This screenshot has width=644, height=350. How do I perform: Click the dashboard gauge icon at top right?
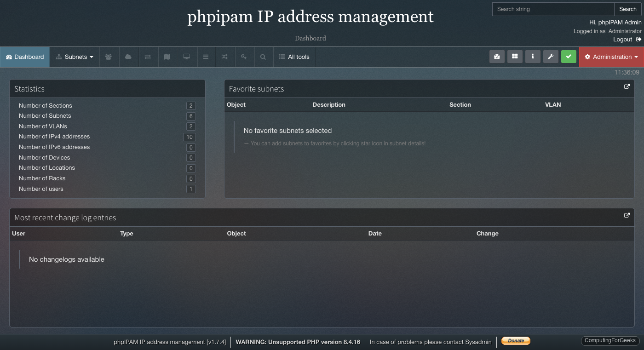coord(496,57)
